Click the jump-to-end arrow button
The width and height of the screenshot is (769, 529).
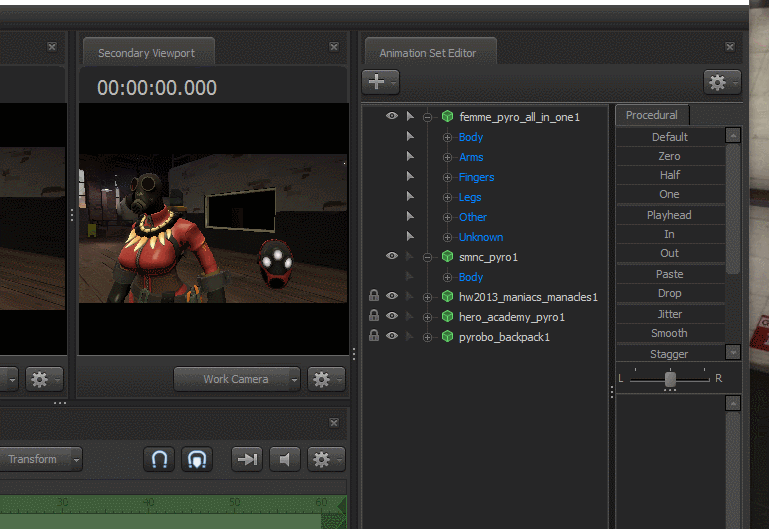tap(247, 459)
